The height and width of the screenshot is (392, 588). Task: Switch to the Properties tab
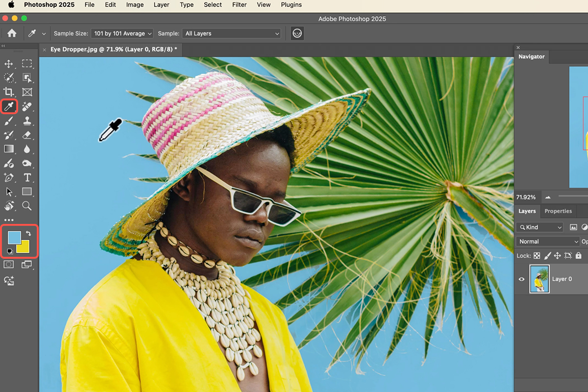[558, 211]
